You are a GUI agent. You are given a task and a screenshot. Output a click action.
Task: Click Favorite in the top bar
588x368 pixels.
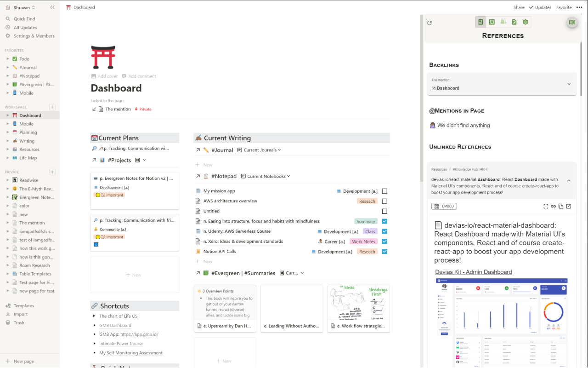pyautogui.click(x=564, y=7)
